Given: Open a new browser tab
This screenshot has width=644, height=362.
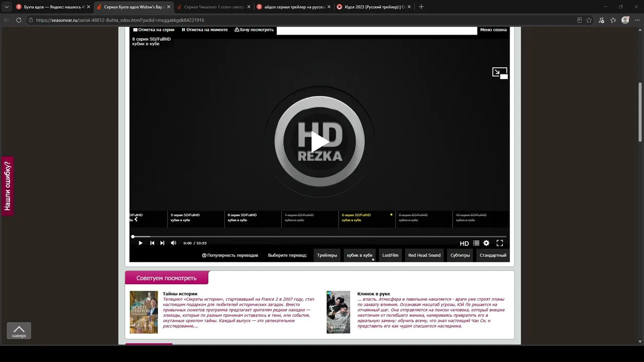Looking at the screenshot, I should click(x=421, y=7).
